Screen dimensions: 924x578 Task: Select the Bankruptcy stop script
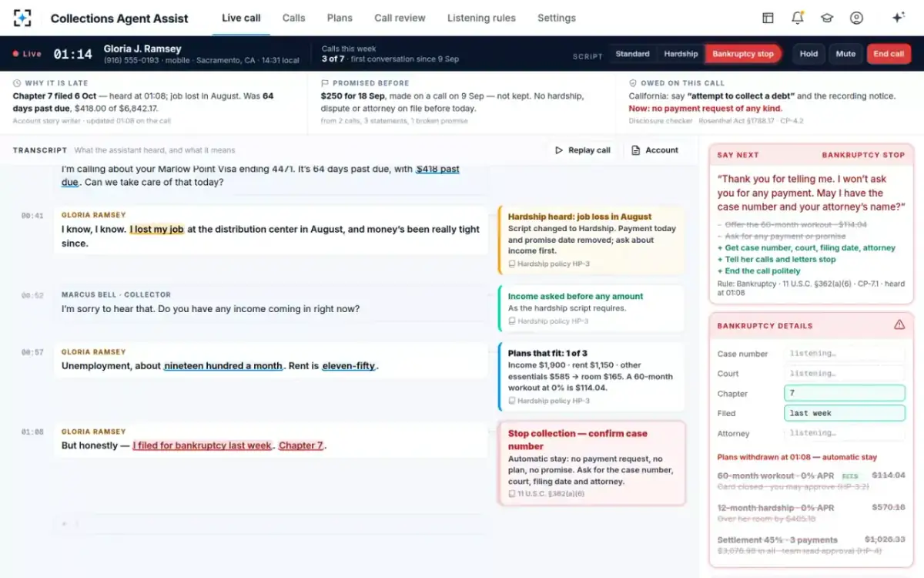[743, 54]
